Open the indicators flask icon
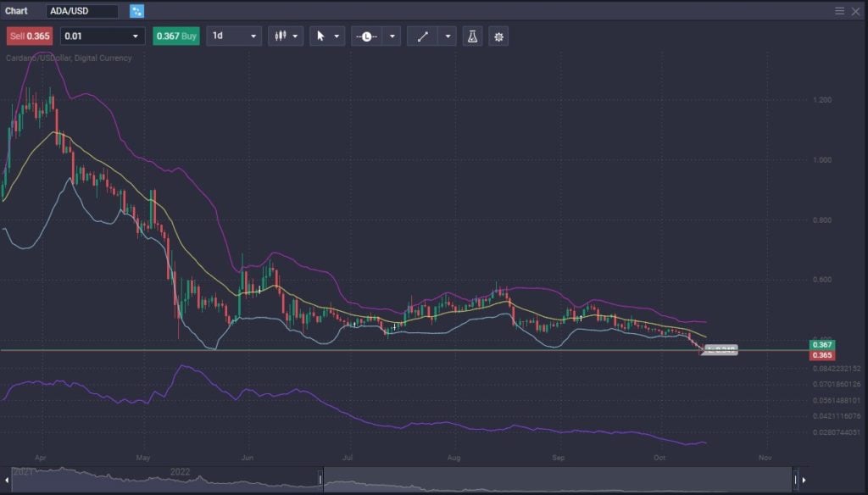Screen dimensions: 868x495 (472, 36)
